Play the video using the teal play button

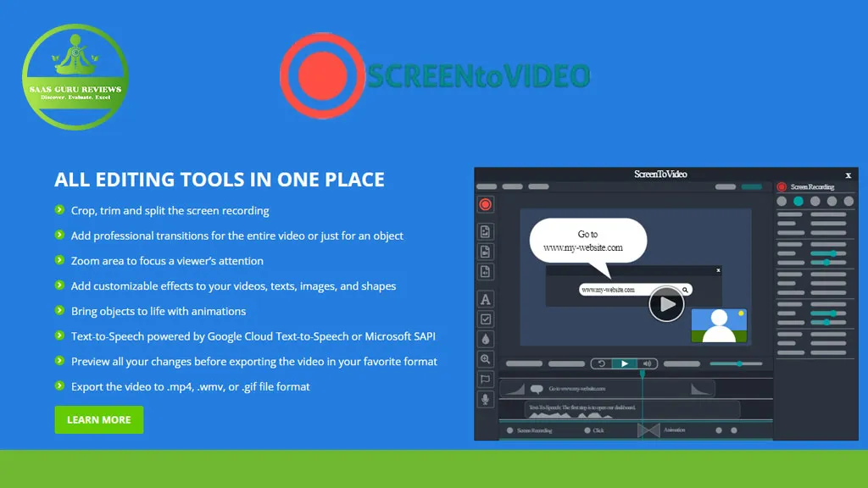[x=625, y=363]
